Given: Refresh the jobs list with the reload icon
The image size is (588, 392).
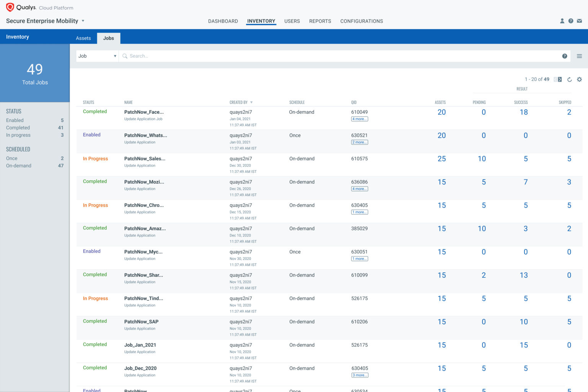Looking at the screenshot, I should pos(570,79).
